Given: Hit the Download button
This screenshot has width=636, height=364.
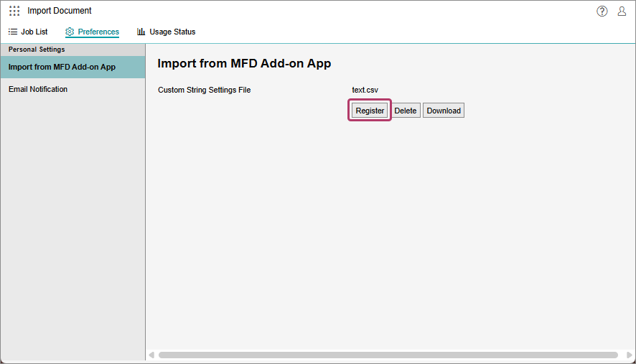Looking at the screenshot, I should tap(444, 111).
